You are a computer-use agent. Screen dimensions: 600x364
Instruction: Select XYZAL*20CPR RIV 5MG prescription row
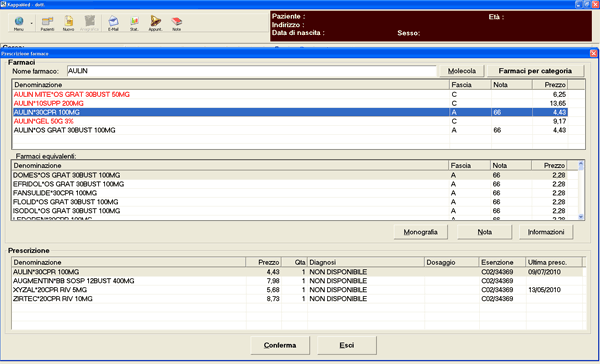tap(297, 290)
